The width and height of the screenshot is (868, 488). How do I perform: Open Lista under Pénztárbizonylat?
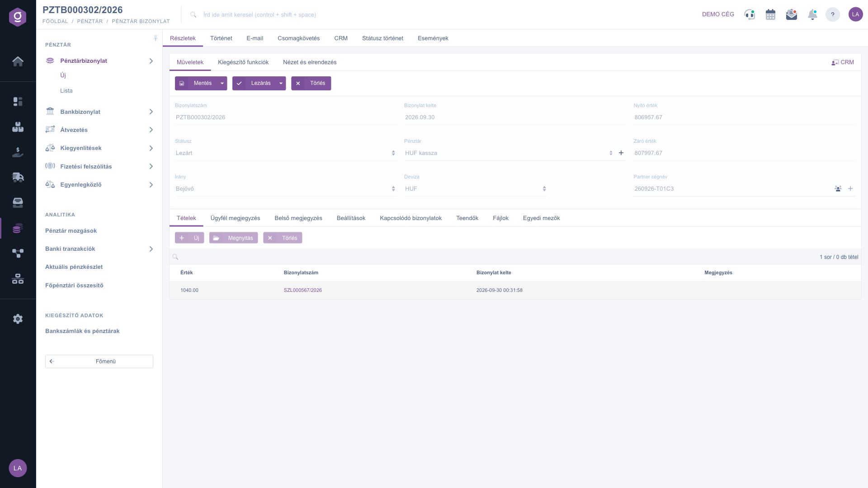coord(66,91)
